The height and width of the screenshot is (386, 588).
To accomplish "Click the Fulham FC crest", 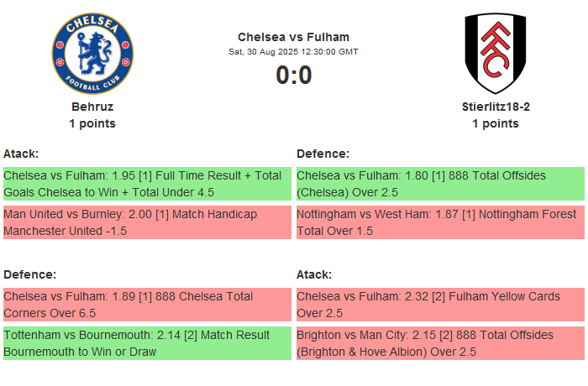I will tap(495, 53).
